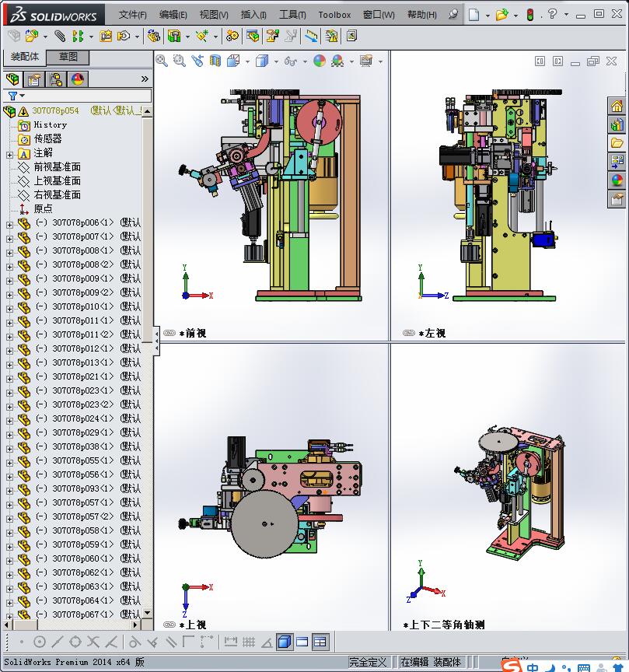Screen dimensions: 629x672
Task: Click the Show Hidden Components icon
Action: [153, 36]
